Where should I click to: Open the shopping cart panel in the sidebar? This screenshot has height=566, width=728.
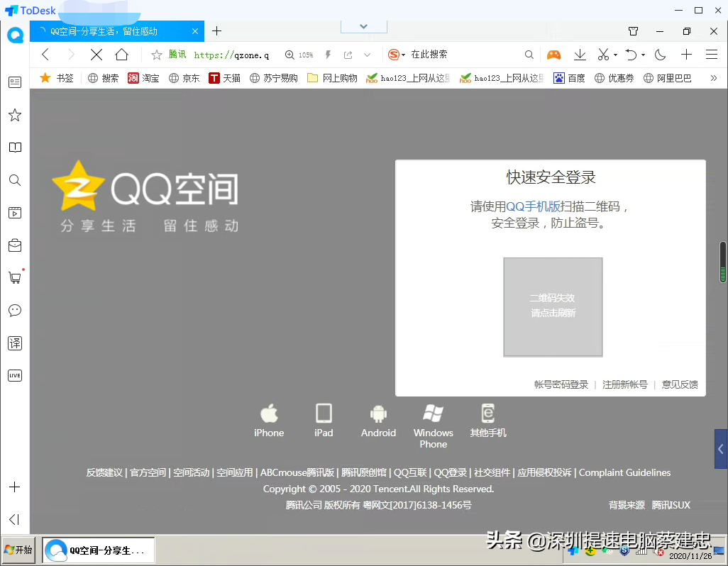(x=14, y=277)
